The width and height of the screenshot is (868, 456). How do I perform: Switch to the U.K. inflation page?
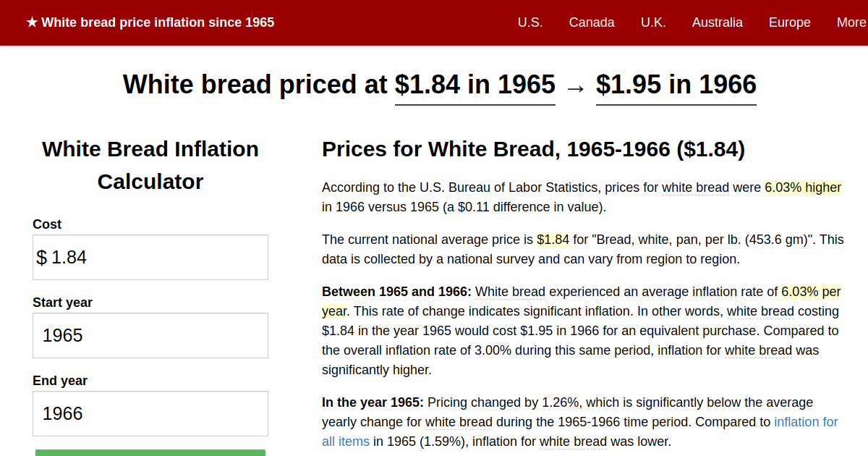tap(653, 22)
